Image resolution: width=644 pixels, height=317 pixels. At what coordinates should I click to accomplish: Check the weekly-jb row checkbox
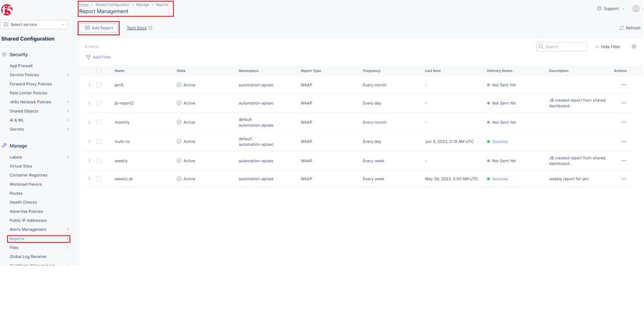tap(99, 179)
